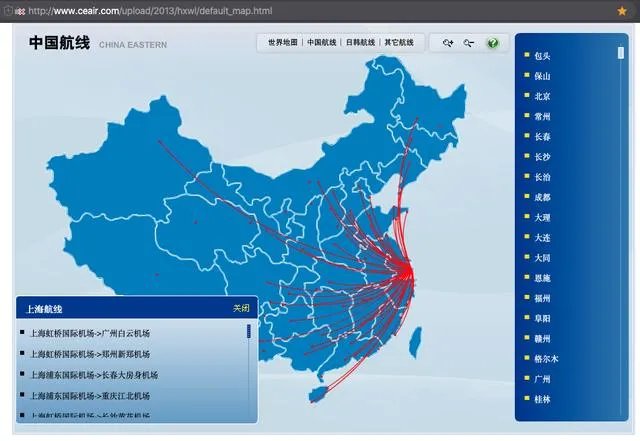640x441 pixels.
Task: Click the 上海航线 route list scrollbar thumb
Action: click(249, 331)
